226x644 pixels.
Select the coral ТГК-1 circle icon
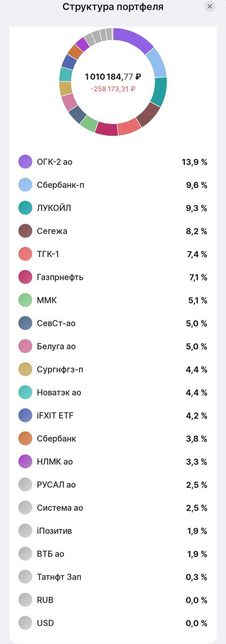click(25, 254)
